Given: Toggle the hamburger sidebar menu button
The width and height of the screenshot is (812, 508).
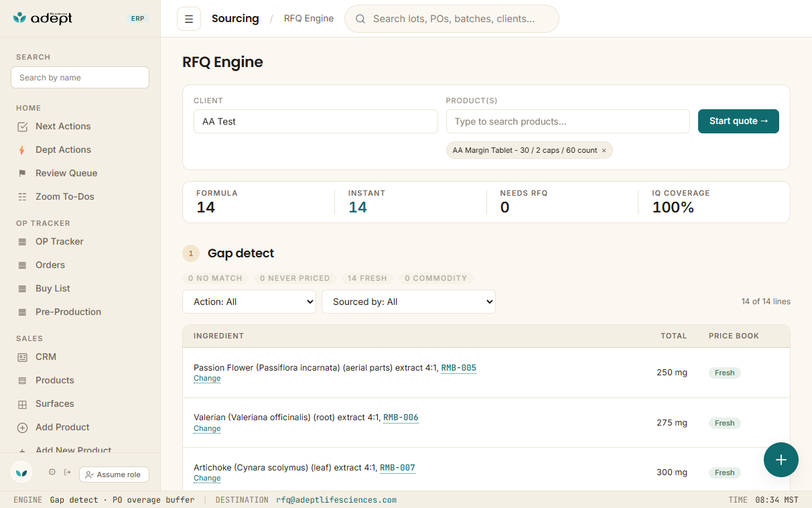Looking at the screenshot, I should tap(189, 19).
